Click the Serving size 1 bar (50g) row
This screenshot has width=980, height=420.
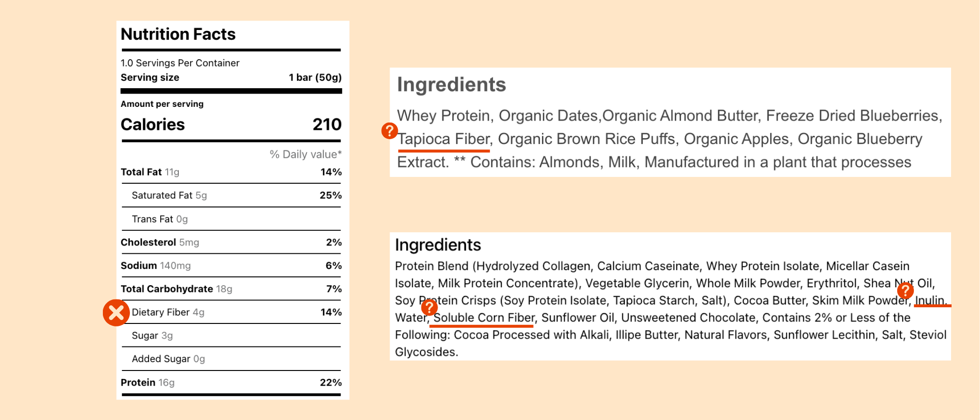coord(231,77)
